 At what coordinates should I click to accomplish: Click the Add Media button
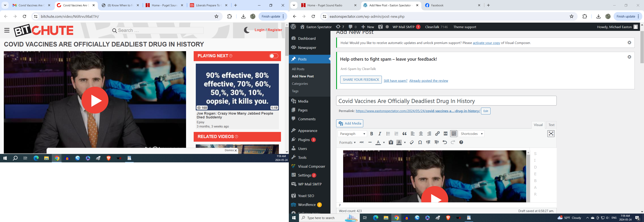349,123
